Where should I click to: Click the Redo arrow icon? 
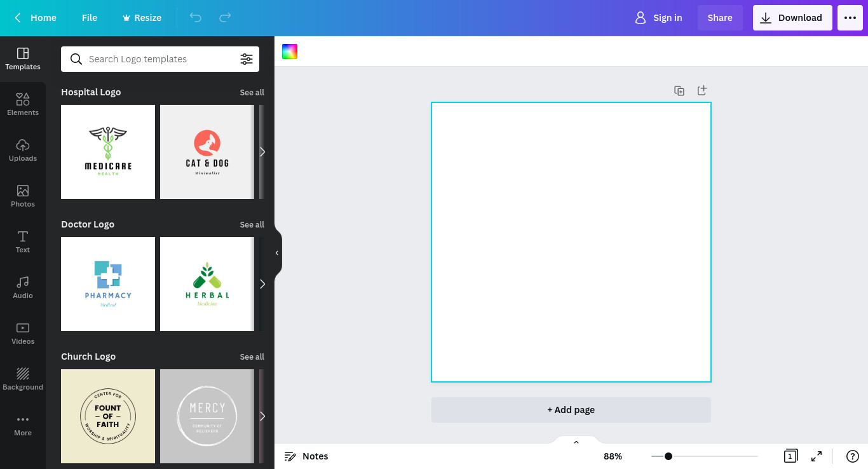pos(225,18)
